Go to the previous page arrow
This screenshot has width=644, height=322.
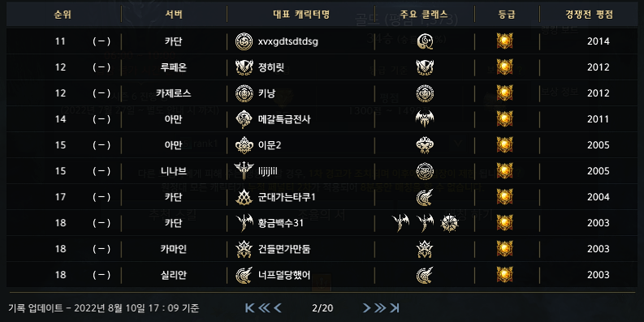coord(278,307)
